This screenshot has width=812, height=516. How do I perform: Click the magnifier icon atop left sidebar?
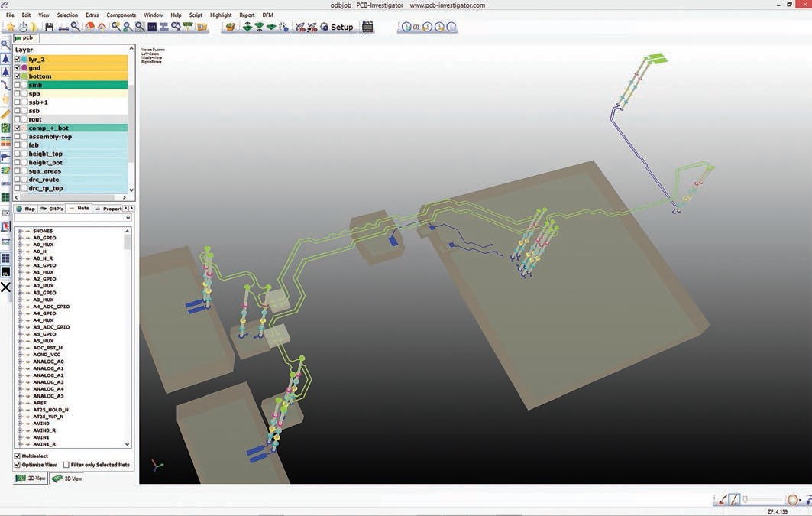[x=5, y=44]
